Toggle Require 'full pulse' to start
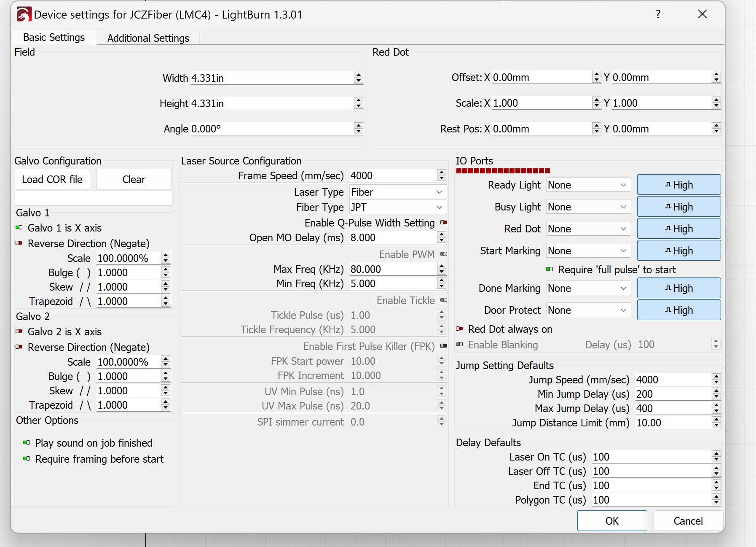756x547 pixels. 550,269
